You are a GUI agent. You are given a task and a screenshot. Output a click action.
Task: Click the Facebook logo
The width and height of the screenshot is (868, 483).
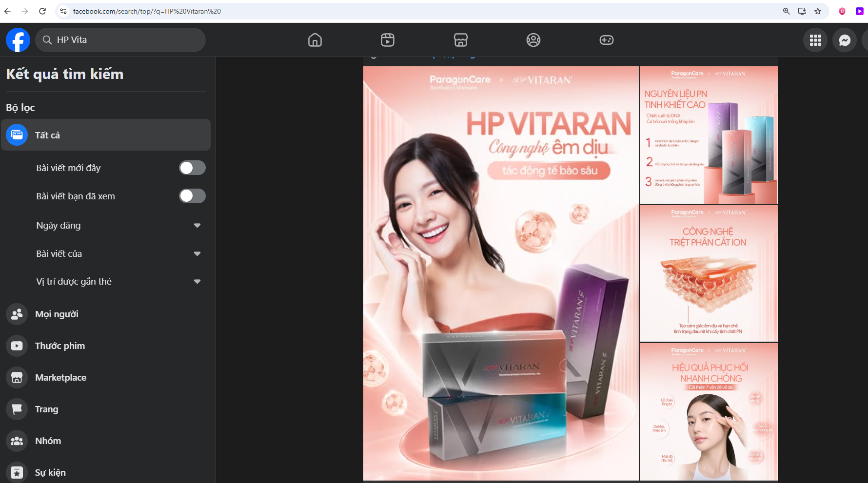point(18,40)
